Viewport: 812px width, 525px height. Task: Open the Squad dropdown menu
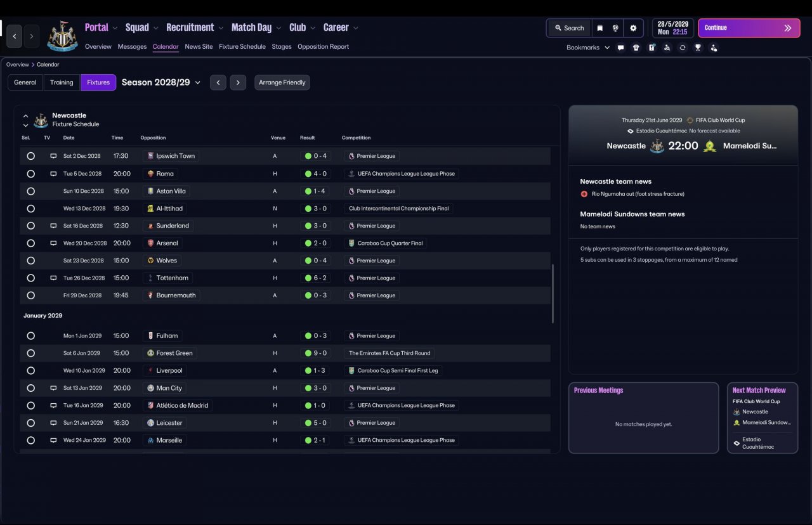click(141, 27)
